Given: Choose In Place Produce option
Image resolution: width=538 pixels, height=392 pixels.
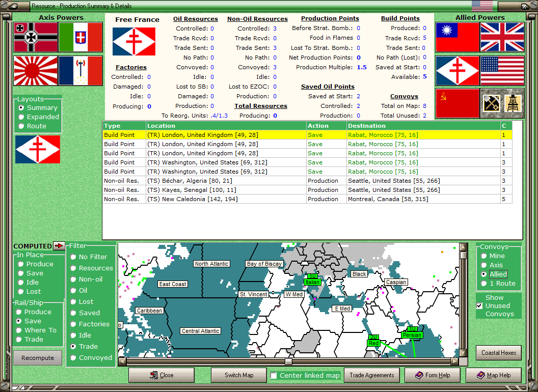Looking at the screenshot, I should pos(35,264).
